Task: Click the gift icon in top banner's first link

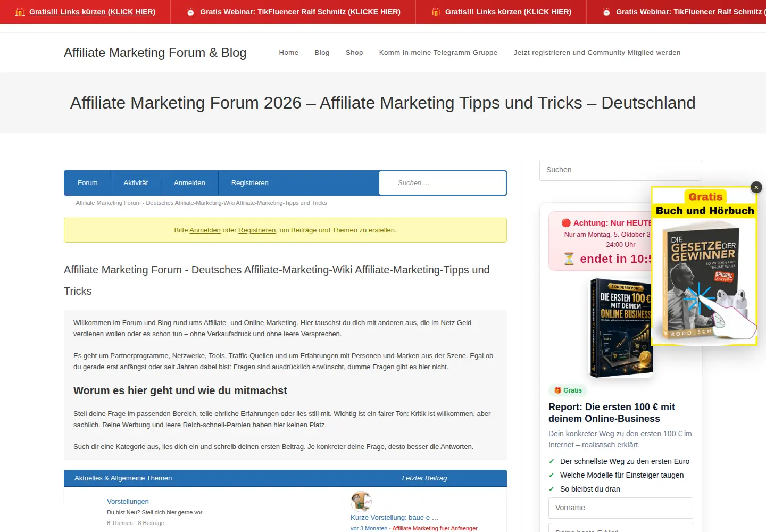Action: (x=20, y=12)
